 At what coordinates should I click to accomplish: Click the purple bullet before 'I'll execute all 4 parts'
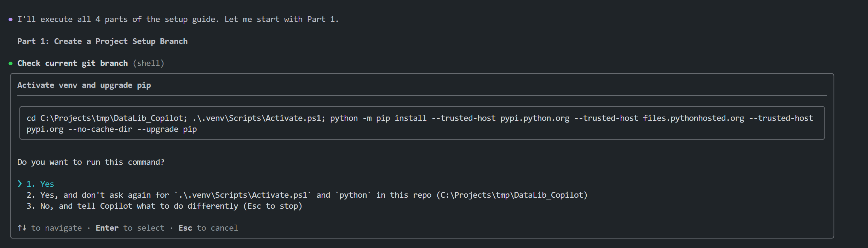[11, 19]
